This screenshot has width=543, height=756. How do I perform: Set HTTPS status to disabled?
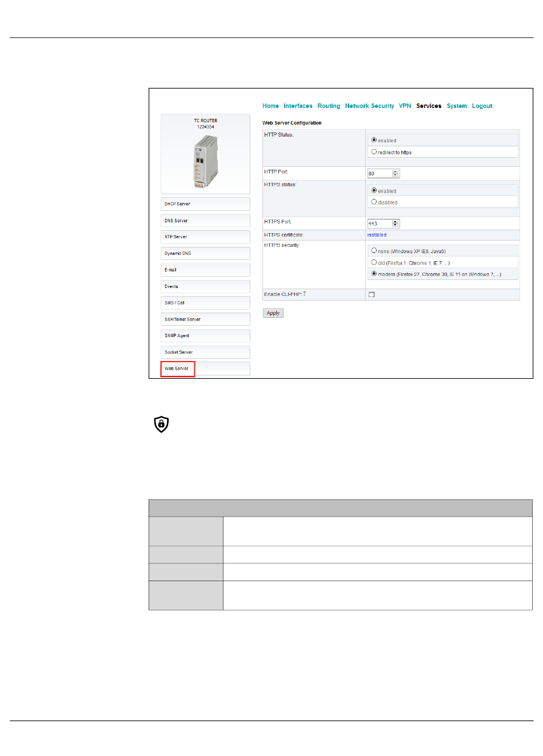tap(374, 202)
